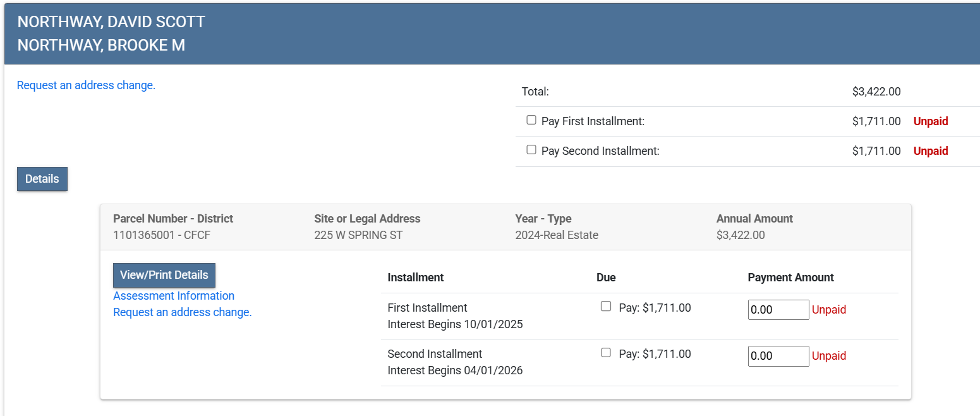980x416 pixels.
Task: Check the Pay Second Installment summary checkbox
Action: (x=531, y=150)
